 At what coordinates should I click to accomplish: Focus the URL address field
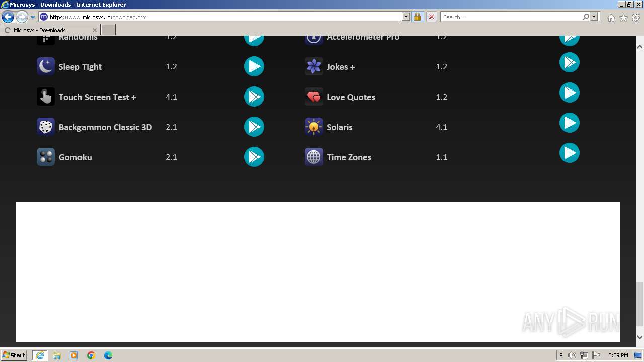click(x=225, y=17)
